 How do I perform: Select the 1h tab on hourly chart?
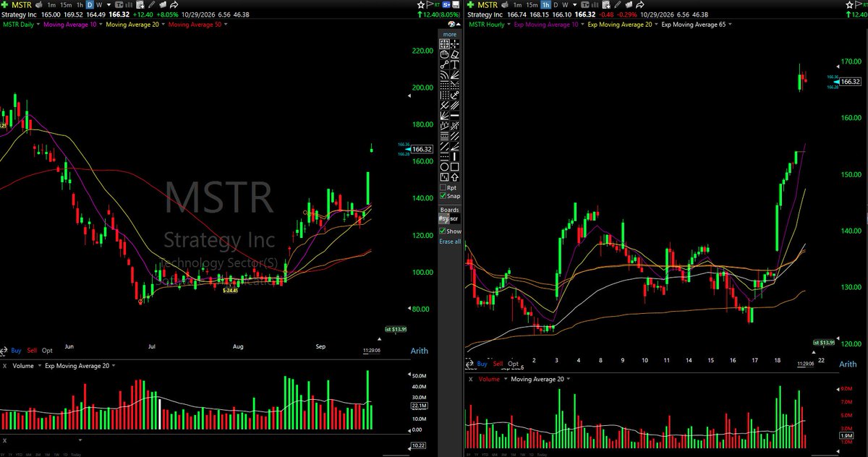tap(545, 5)
